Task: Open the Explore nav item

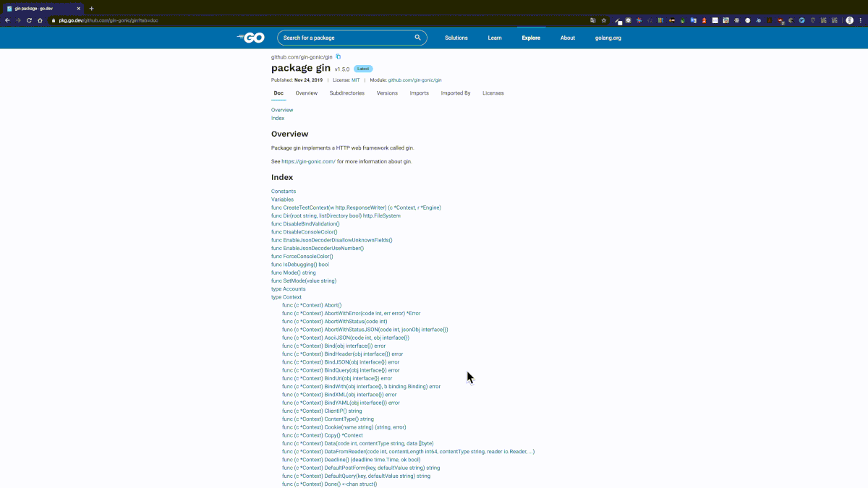Action: click(x=531, y=38)
